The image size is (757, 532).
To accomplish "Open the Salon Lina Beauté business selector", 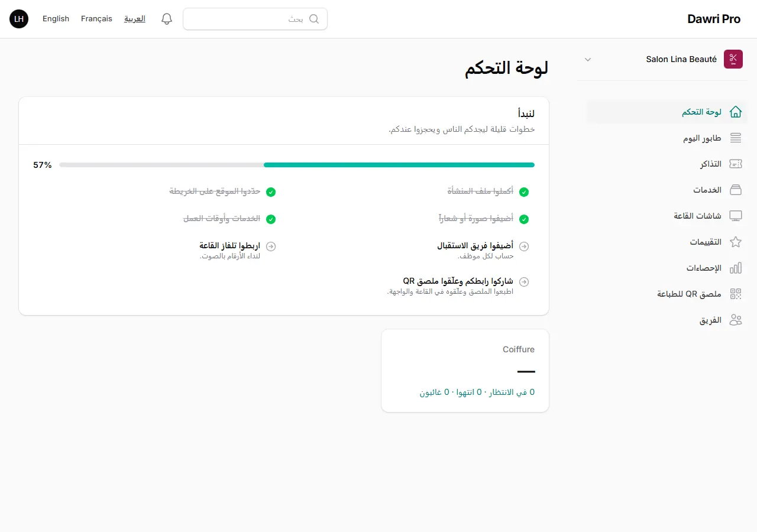I will [x=662, y=59].
